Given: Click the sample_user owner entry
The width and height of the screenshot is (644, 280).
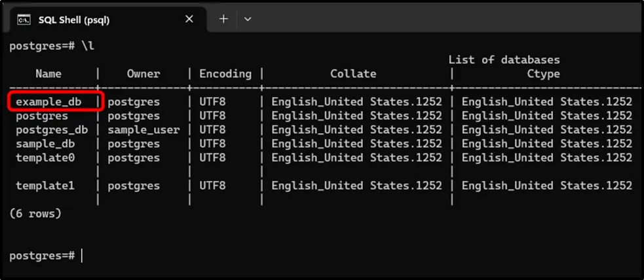Looking at the screenshot, I should pos(143,130).
